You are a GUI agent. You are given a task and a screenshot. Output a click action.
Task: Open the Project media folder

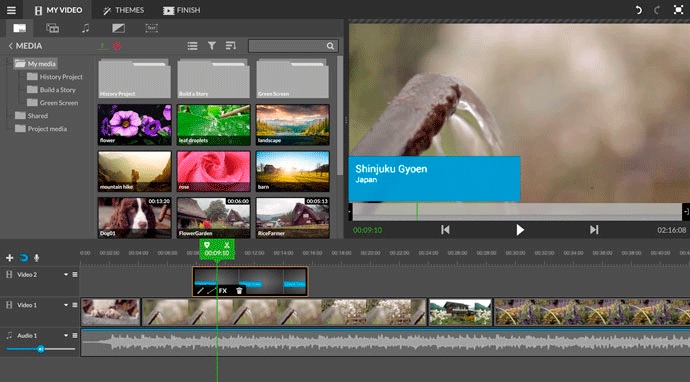pos(41,129)
